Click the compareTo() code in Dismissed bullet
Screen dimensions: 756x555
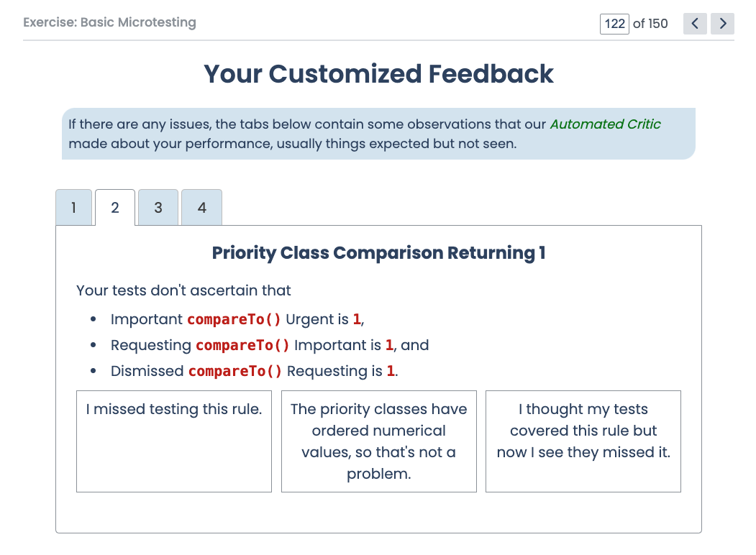click(234, 372)
